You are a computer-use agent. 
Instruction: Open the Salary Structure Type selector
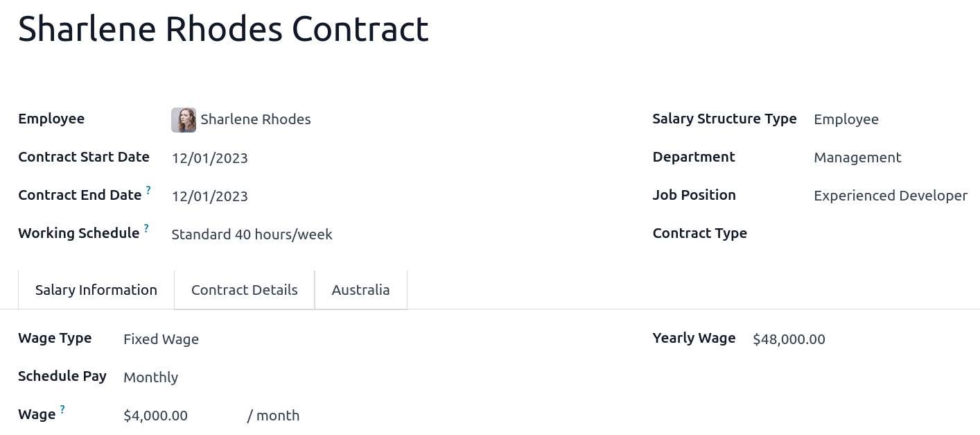[846, 119]
